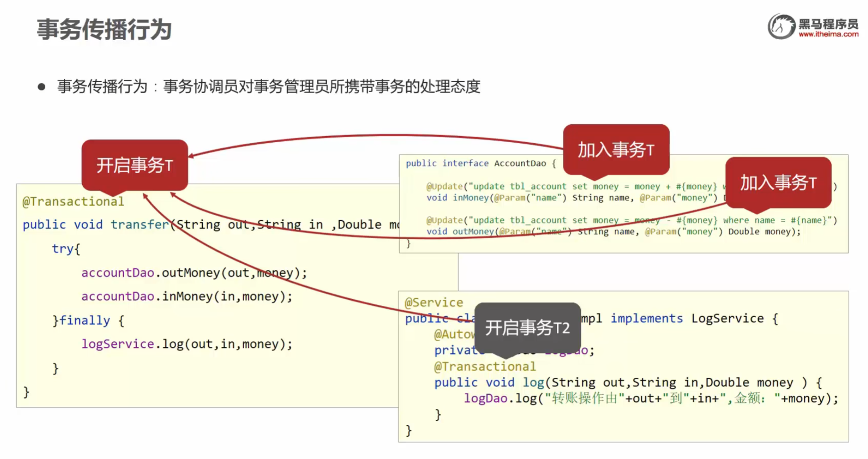Viewport: 868px width, 459px height.
Task: Select @Transactional above the transfer method
Action: tap(73, 201)
